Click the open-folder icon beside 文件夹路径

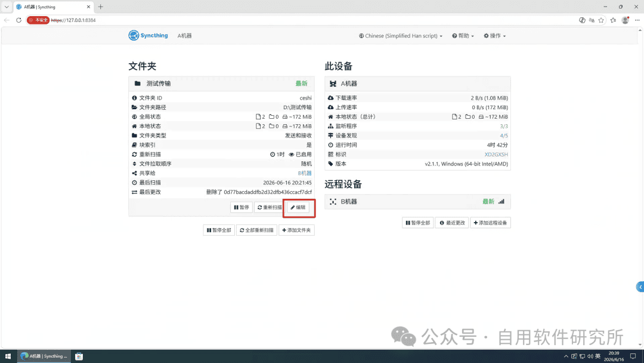click(134, 107)
